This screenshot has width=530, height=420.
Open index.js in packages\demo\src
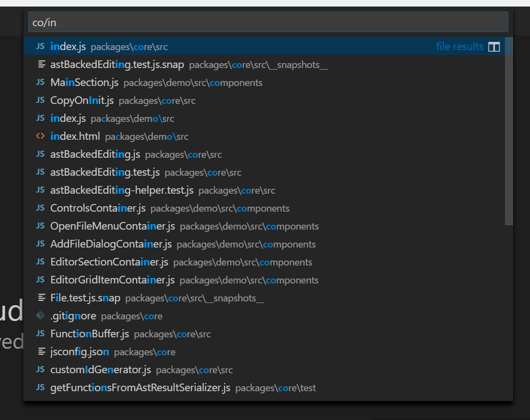point(264,118)
